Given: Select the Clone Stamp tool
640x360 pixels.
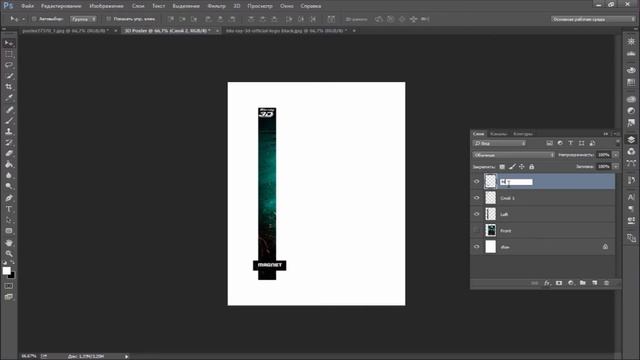Looking at the screenshot, I should tap(9, 131).
